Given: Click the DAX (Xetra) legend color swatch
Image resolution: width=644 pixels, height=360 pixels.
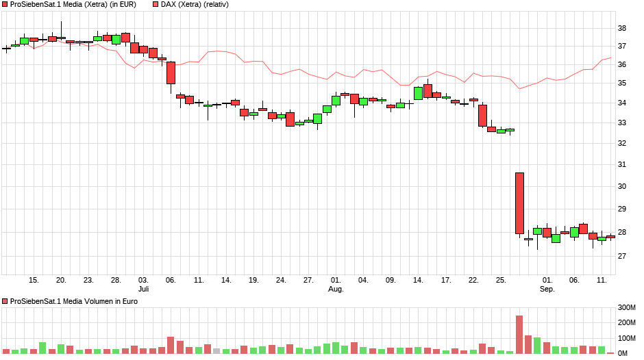Looking at the screenshot, I should click(x=156, y=5).
